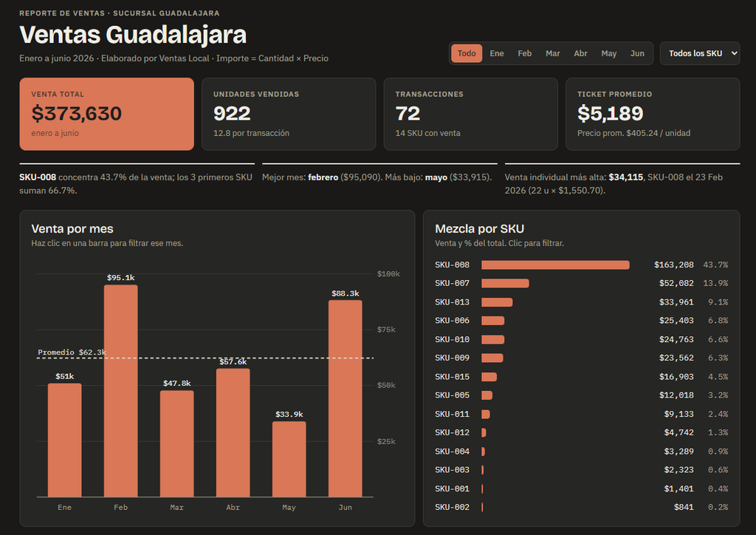Image resolution: width=756 pixels, height=535 pixels.
Task: Click the $25k axis label
Action: [386, 441]
